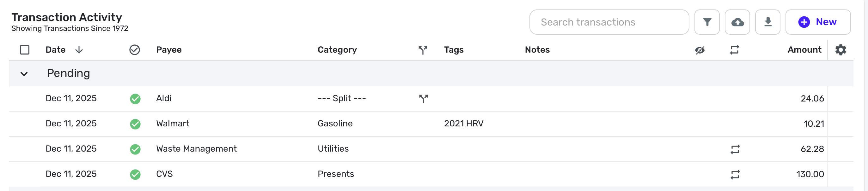Check the select-all transactions checkbox
The height and width of the screenshot is (191, 868).
tap(25, 50)
